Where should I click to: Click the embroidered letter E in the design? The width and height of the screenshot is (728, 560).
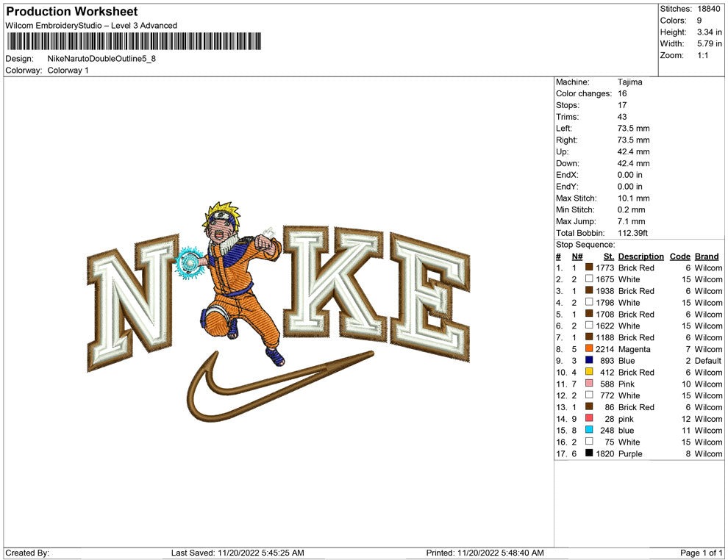[x=429, y=297]
